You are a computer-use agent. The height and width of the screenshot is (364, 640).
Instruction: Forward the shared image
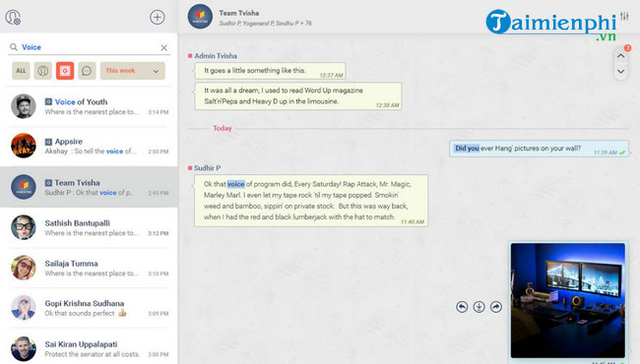(x=496, y=307)
